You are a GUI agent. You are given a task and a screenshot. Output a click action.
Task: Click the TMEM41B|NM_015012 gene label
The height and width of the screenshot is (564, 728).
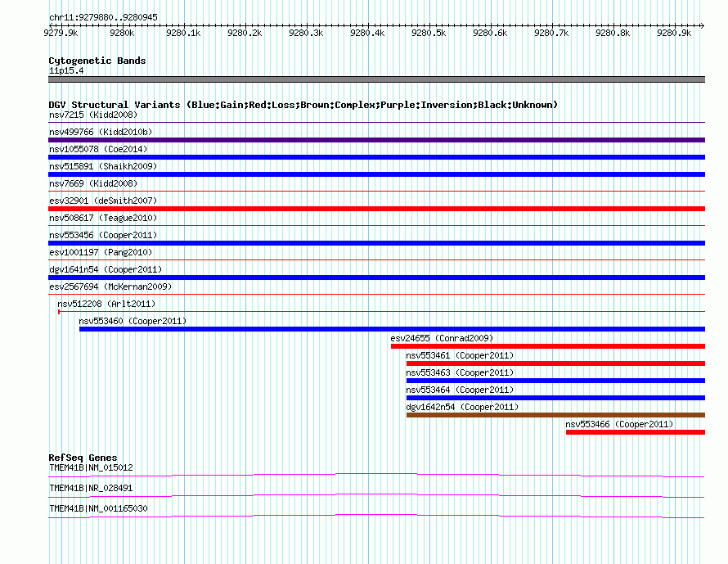[91, 468]
